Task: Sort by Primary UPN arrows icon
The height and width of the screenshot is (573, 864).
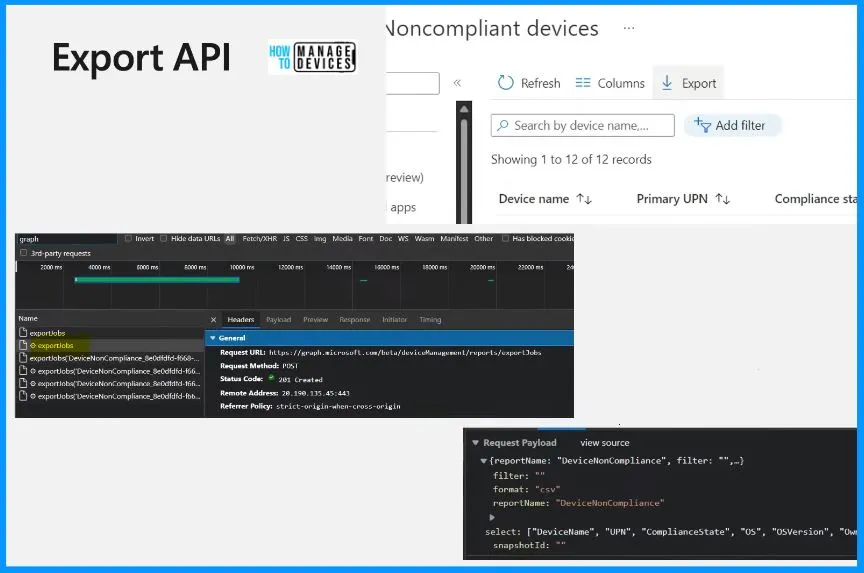Action: click(x=722, y=199)
